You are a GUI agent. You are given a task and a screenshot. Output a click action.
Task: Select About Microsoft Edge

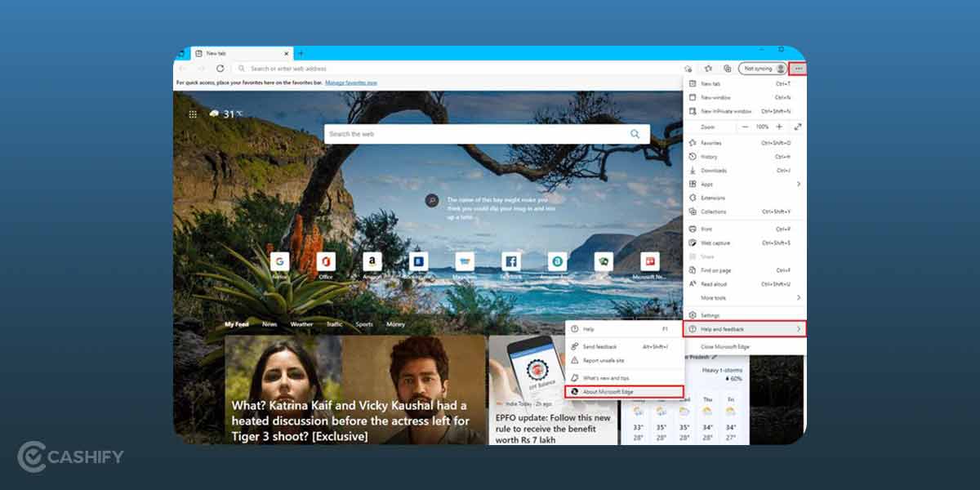(x=624, y=390)
